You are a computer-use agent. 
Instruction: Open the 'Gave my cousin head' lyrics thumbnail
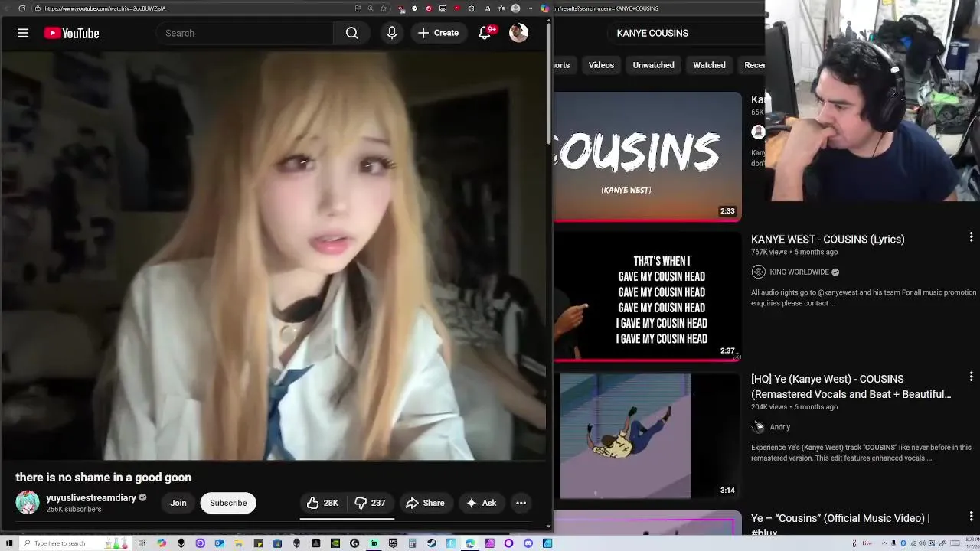coord(648,296)
